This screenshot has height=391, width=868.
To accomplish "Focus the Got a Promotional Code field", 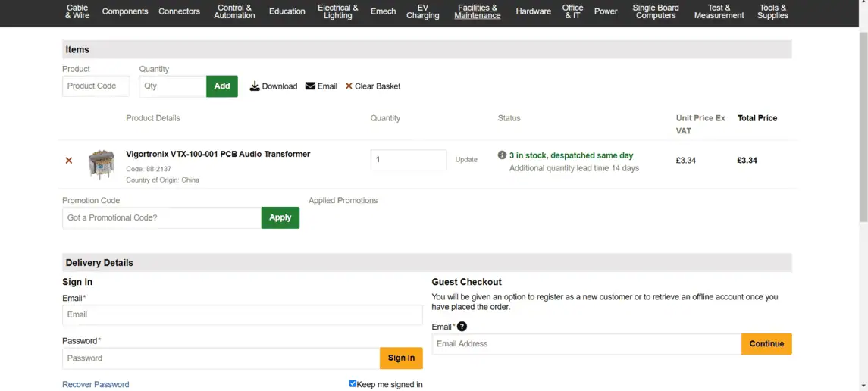I will pyautogui.click(x=161, y=218).
